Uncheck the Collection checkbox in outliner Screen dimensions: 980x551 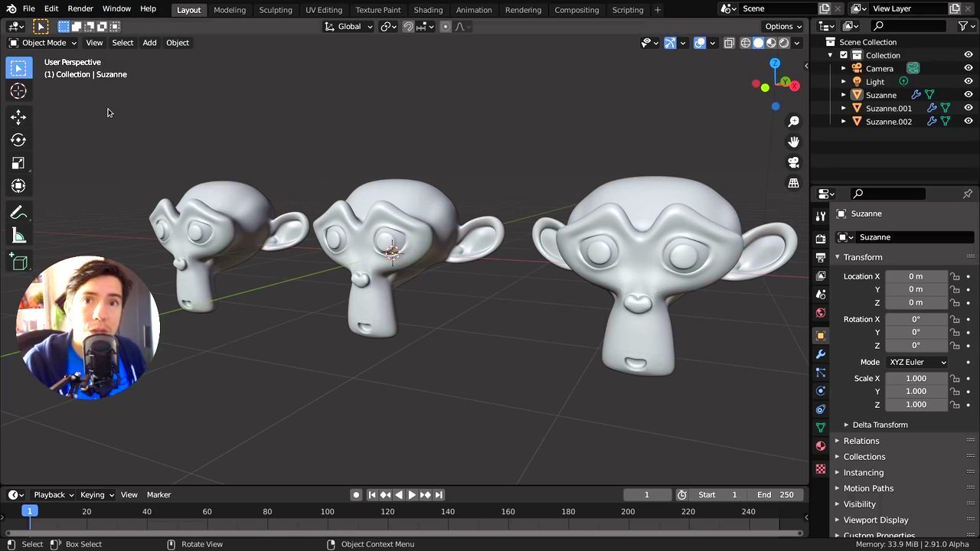(x=844, y=55)
